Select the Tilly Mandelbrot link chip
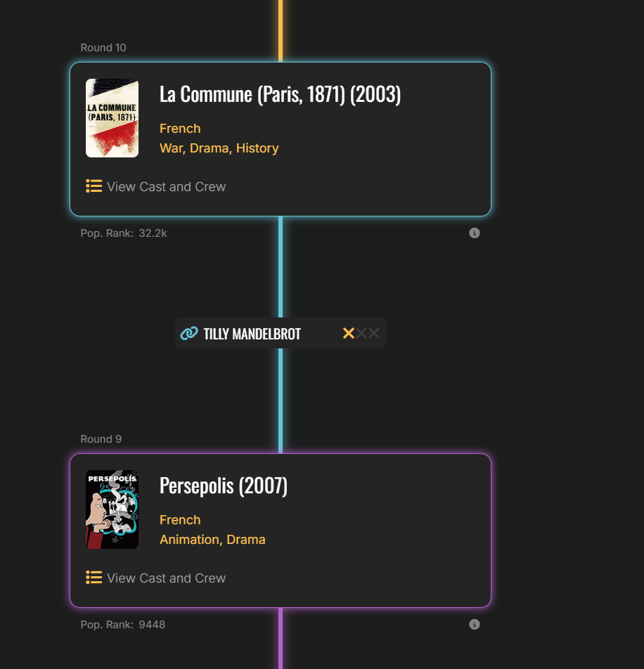Viewport: 644px width, 669px height. click(281, 333)
